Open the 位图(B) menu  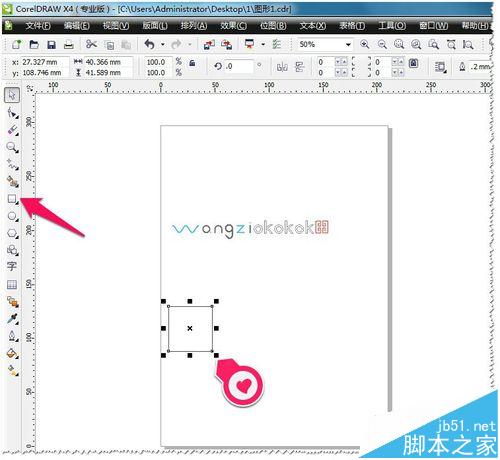coord(273,26)
